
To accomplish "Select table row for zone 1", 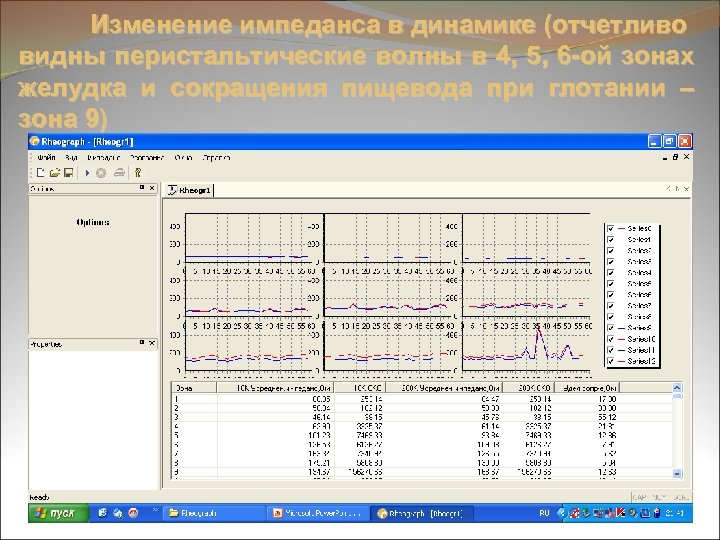I will pyautogui.click(x=422, y=399).
